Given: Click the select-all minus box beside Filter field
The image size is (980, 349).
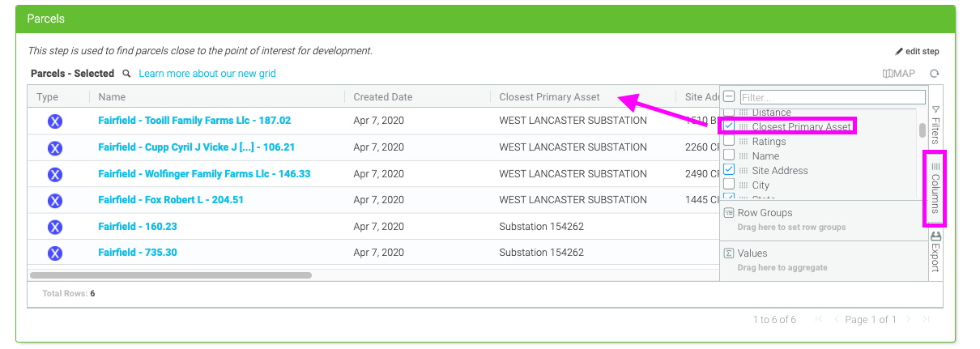Looking at the screenshot, I should coord(729,96).
